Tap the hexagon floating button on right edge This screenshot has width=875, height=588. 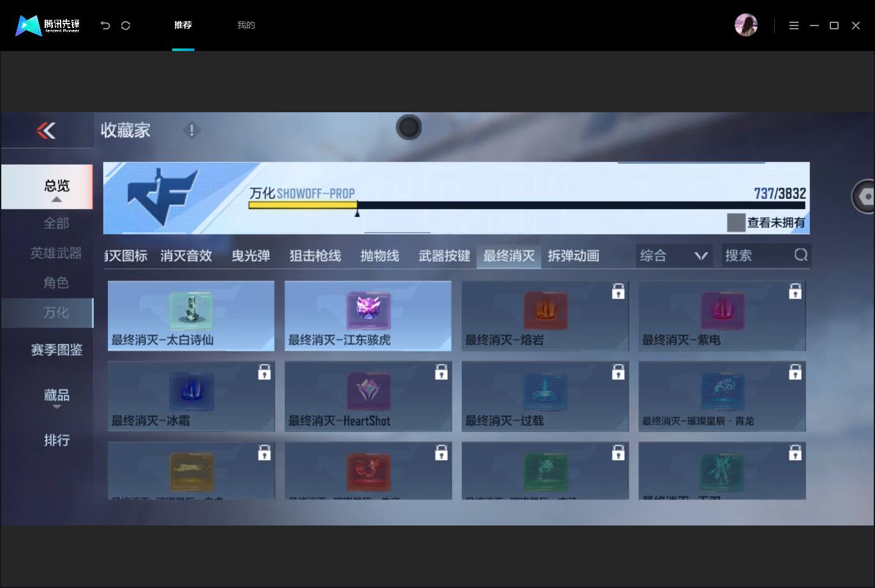coord(864,197)
